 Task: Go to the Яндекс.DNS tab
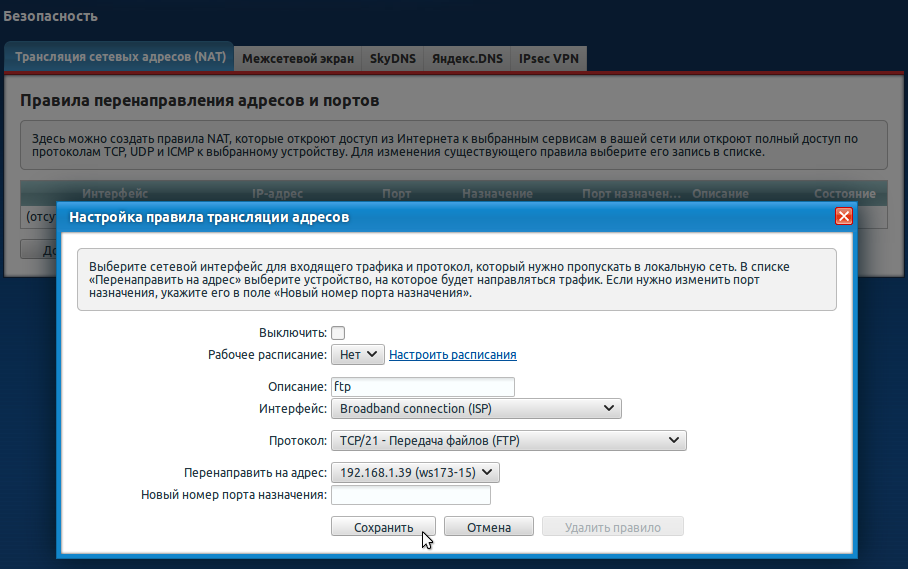click(466, 59)
